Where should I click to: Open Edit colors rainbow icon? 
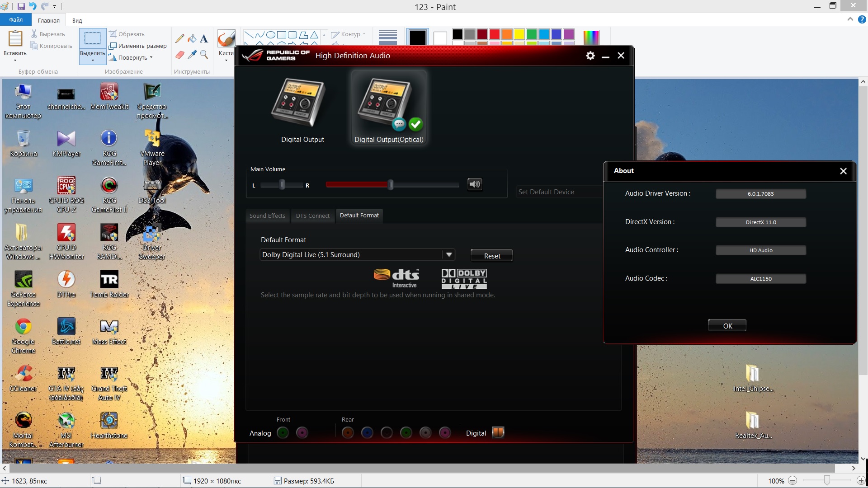coord(591,38)
